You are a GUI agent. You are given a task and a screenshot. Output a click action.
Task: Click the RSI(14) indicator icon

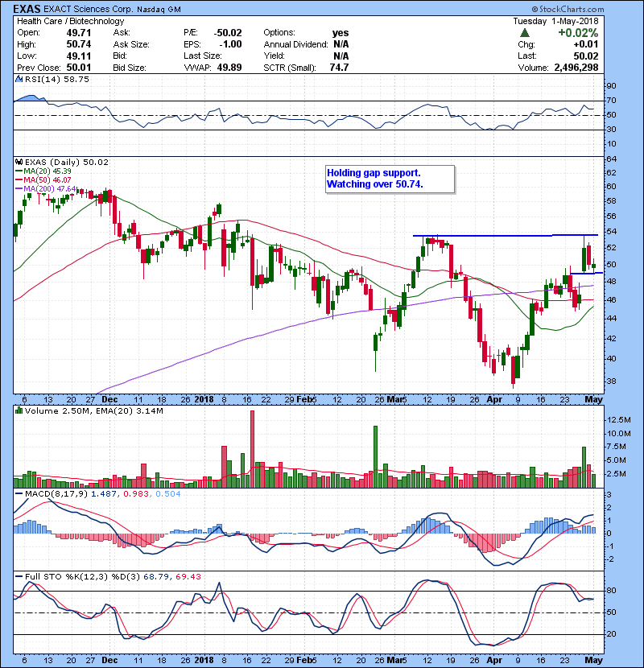pyautogui.click(x=19, y=79)
